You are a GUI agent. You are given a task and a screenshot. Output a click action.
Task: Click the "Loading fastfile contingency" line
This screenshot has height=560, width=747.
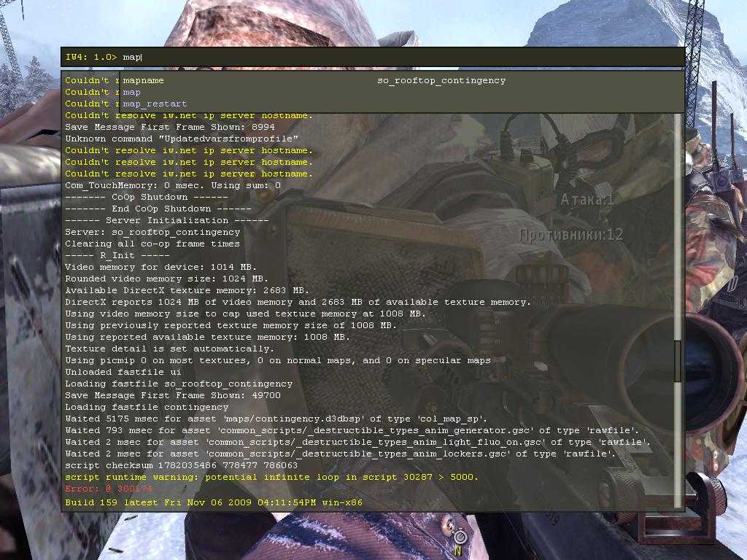click(147, 407)
